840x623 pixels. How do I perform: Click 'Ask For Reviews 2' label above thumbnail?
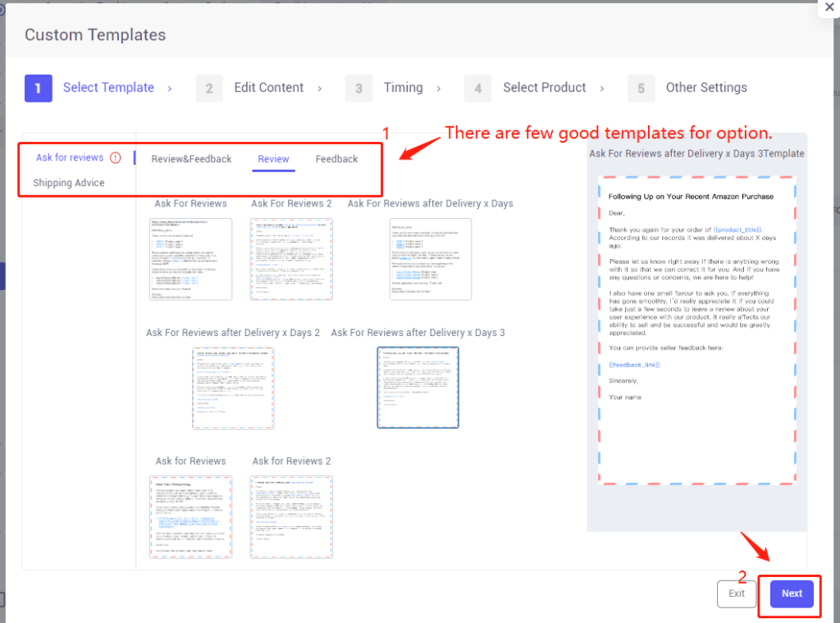(291, 203)
